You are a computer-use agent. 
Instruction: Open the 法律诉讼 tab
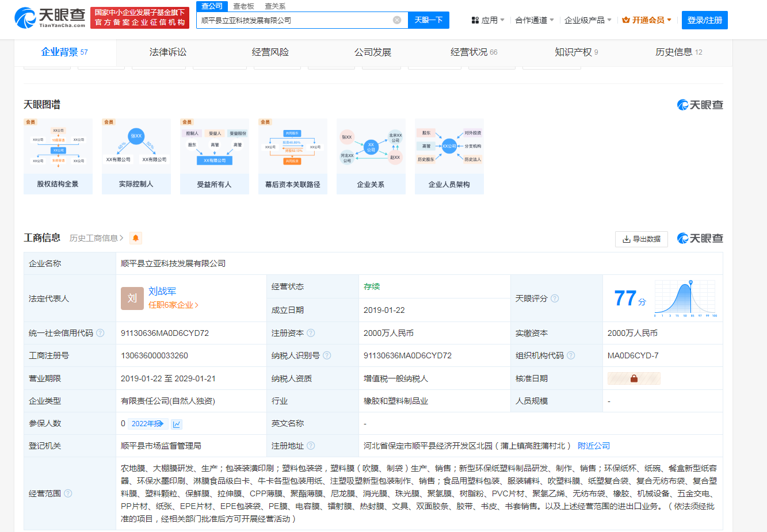pyautogui.click(x=168, y=52)
